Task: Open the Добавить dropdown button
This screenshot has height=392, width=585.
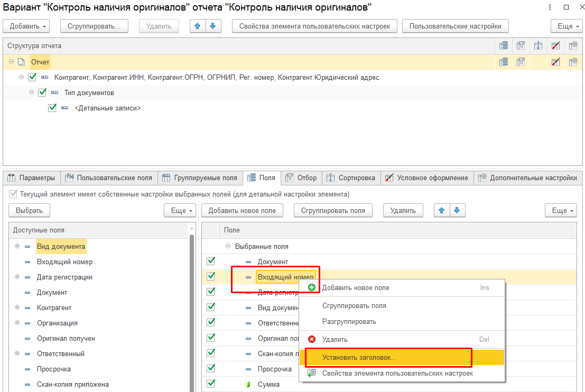Action: [26, 26]
